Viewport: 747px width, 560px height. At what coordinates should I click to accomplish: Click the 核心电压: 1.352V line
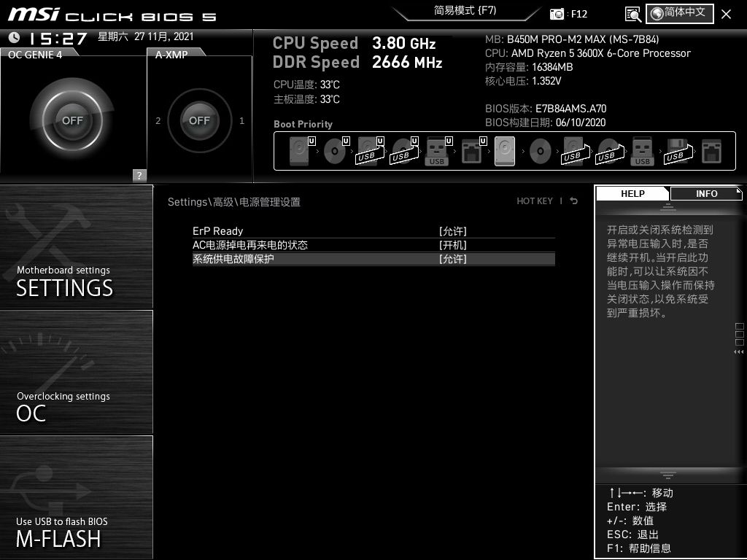[x=523, y=81]
